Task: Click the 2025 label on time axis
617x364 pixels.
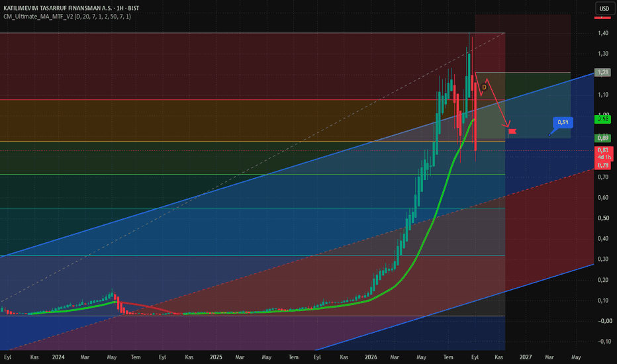Action: tap(216, 357)
